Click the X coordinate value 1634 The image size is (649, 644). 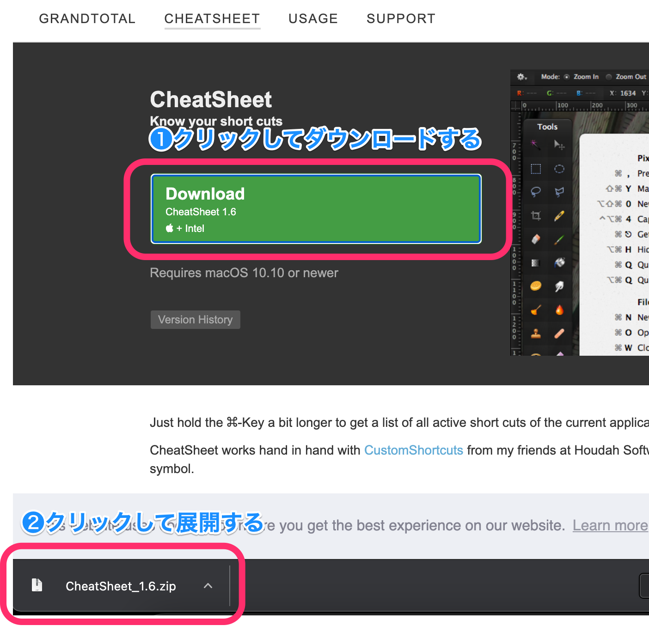[628, 93]
